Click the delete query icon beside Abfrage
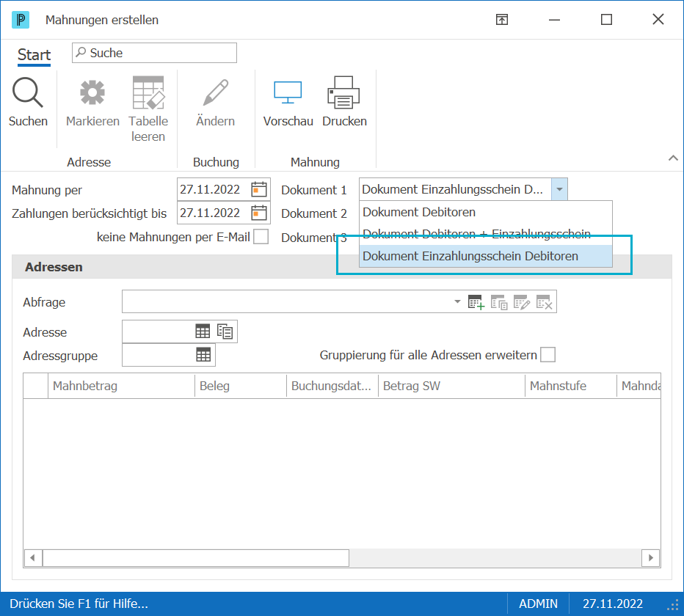The height and width of the screenshot is (616, 684). (x=544, y=301)
